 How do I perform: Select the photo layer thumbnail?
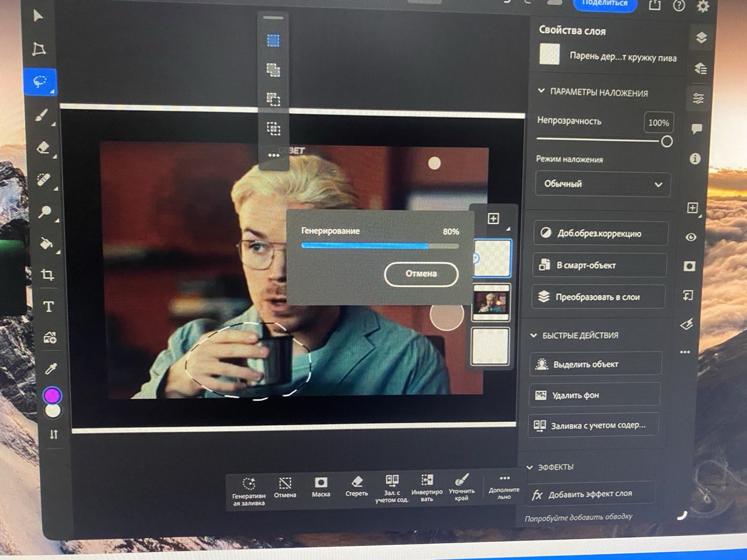[x=491, y=303]
